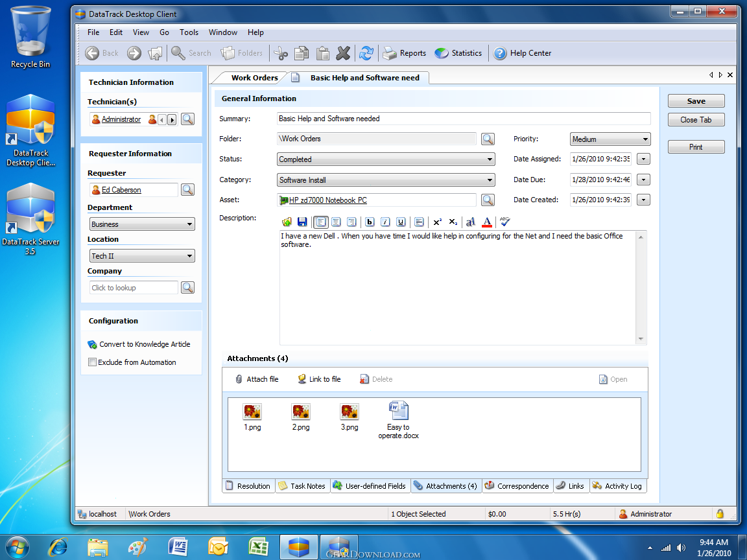Open Date Due calendar dropdown
The height and width of the screenshot is (560, 747).
(644, 180)
